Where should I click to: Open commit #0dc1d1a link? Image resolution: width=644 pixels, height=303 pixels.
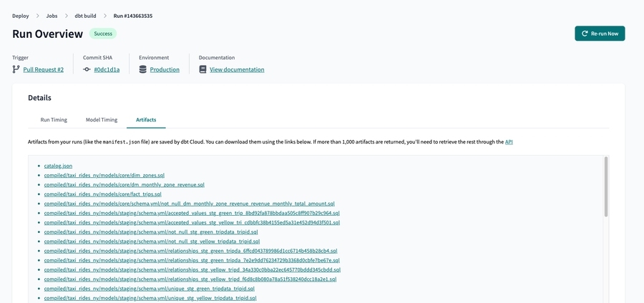pyautogui.click(x=107, y=69)
